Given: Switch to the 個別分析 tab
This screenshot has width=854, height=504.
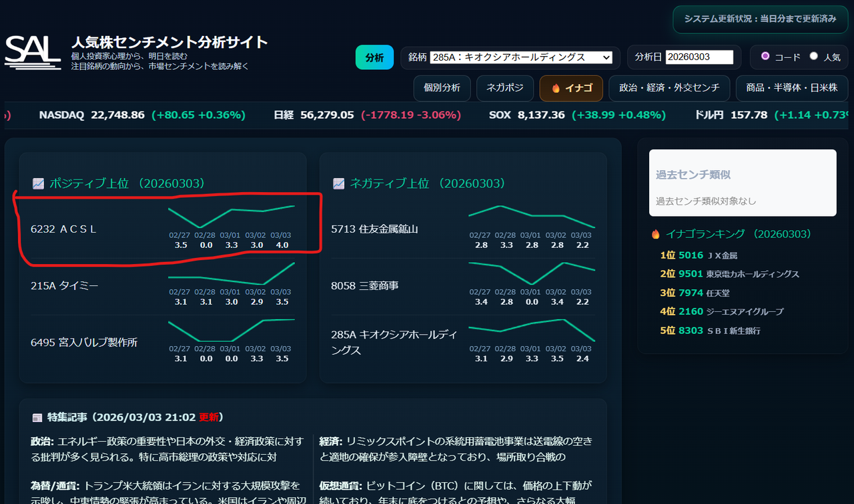Looking at the screenshot, I should 442,87.
